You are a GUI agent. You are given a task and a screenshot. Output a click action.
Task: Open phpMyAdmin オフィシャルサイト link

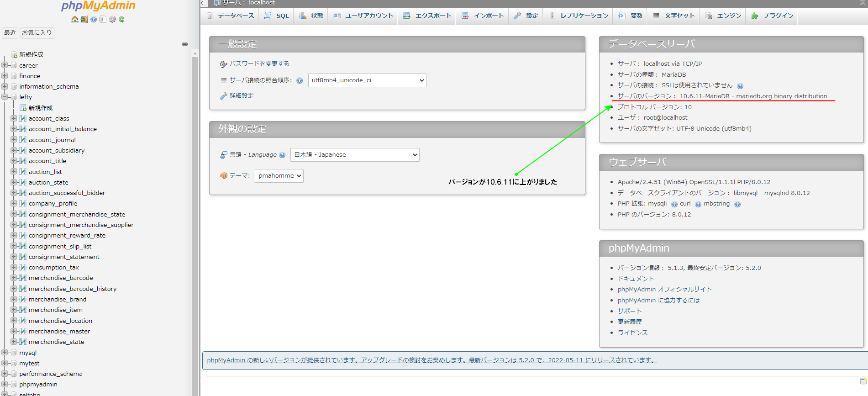(664, 290)
